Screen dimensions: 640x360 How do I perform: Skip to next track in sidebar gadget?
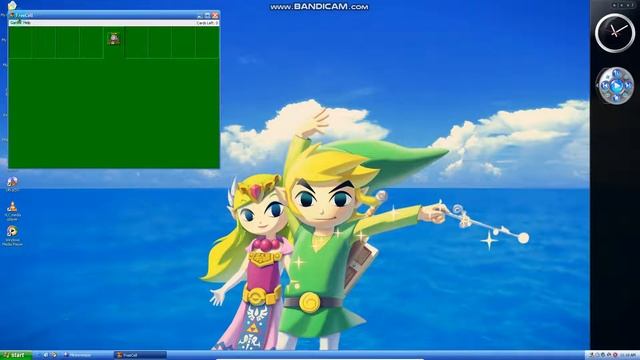coord(628,86)
